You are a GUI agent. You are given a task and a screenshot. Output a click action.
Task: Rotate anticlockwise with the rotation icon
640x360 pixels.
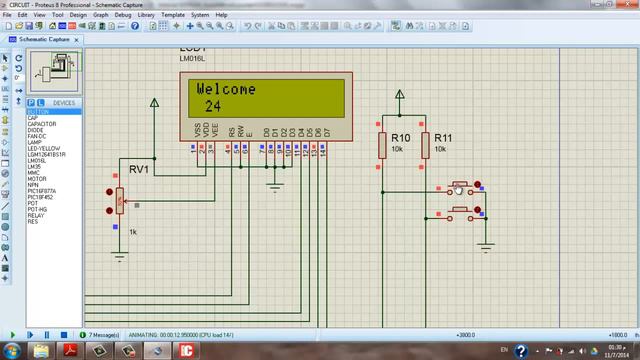tap(19, 69)
